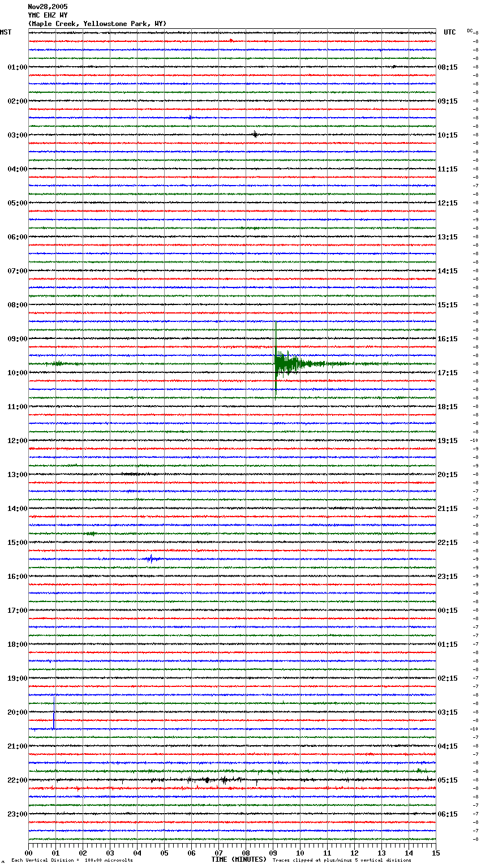This screenshot has height=868, width=481.
Task: Click the "MST" time zone header
Action: point(6,32)
